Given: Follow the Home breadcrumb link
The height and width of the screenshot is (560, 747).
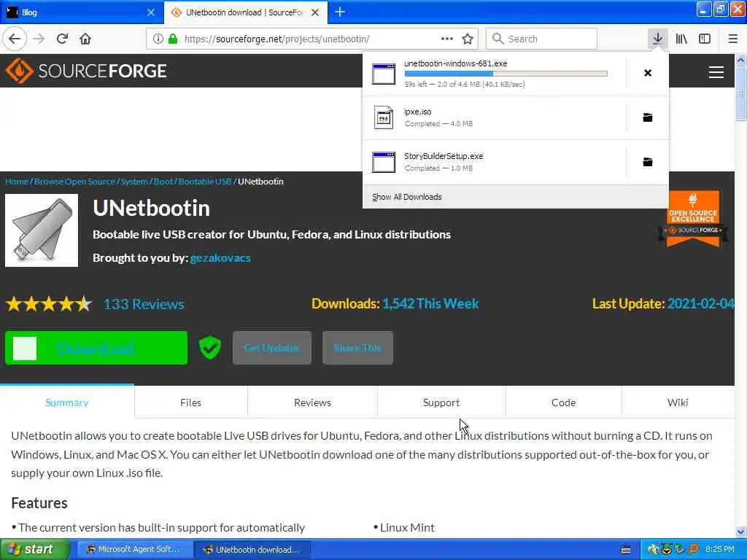Looking at the screenshot, I should pos(17,182).
